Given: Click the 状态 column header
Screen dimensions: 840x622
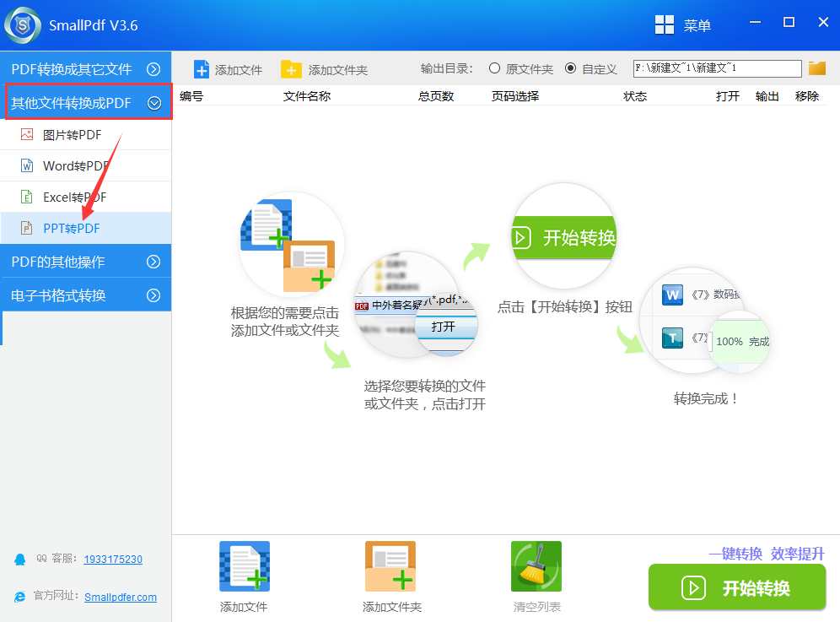Looking at the screenshot, I should (x=635, y=96).
